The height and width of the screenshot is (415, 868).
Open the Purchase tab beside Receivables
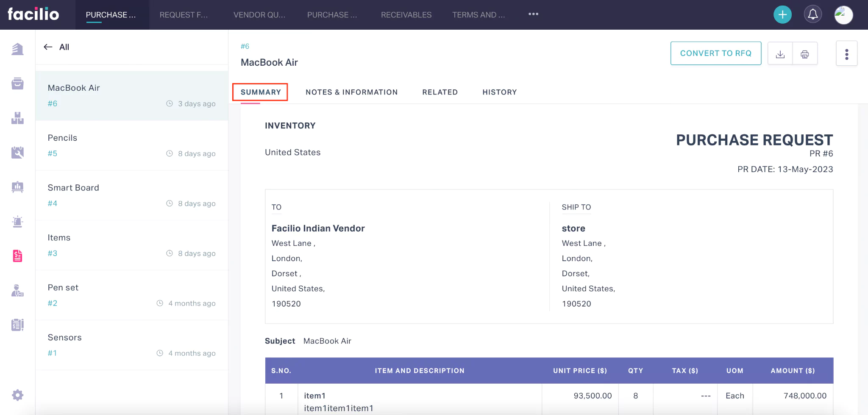tap(332, 15)
